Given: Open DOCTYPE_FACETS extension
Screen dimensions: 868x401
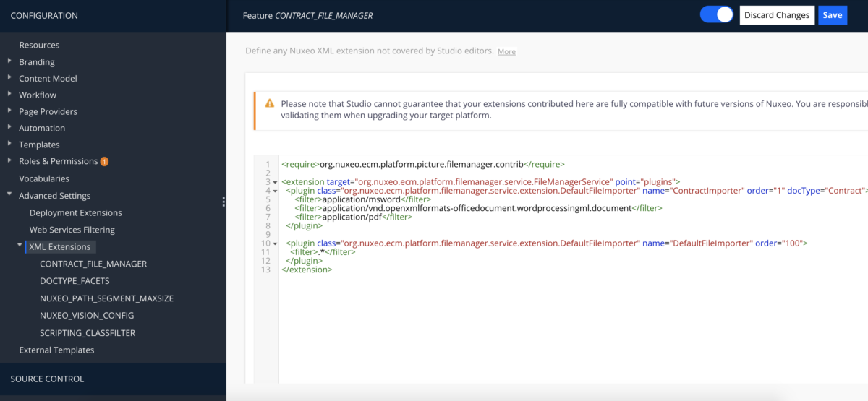Looking at the screenshot, I should click(75, 281).
